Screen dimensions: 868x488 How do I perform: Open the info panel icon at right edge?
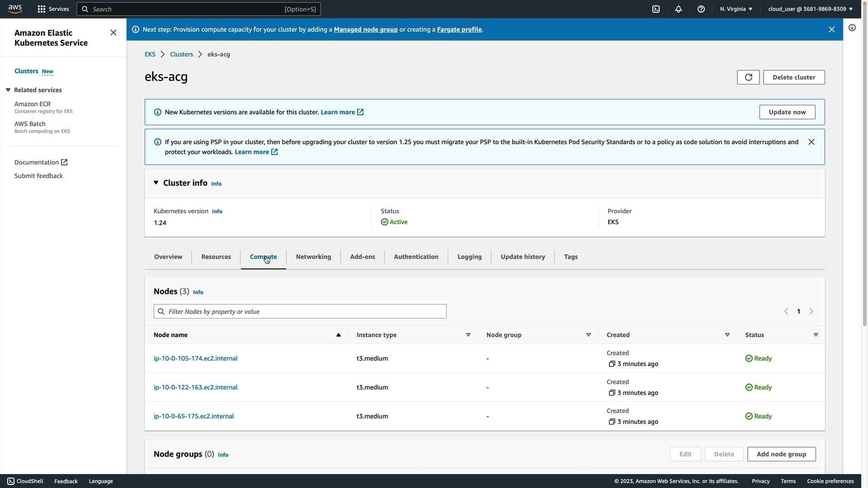click(x=852, y=28)
